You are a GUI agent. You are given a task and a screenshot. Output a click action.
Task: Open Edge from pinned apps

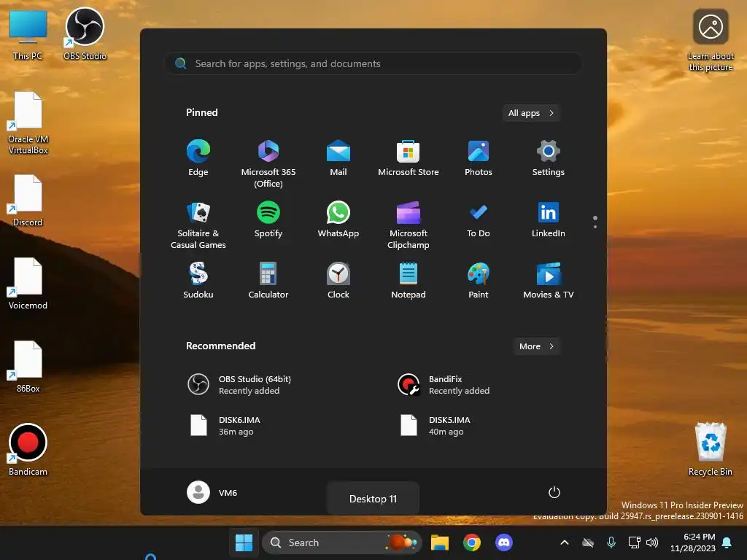click(x=198, y=158)
